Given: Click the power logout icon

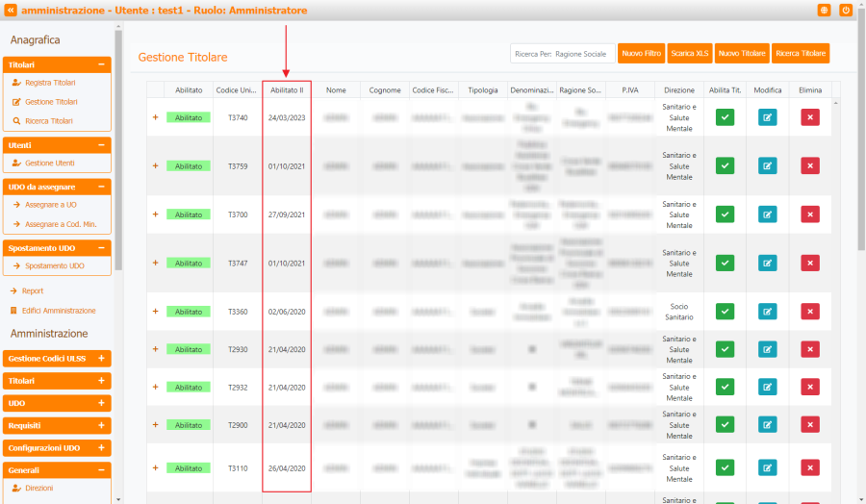Looking at the screenshot, I should pyautogui.click(x=846, y=11).
